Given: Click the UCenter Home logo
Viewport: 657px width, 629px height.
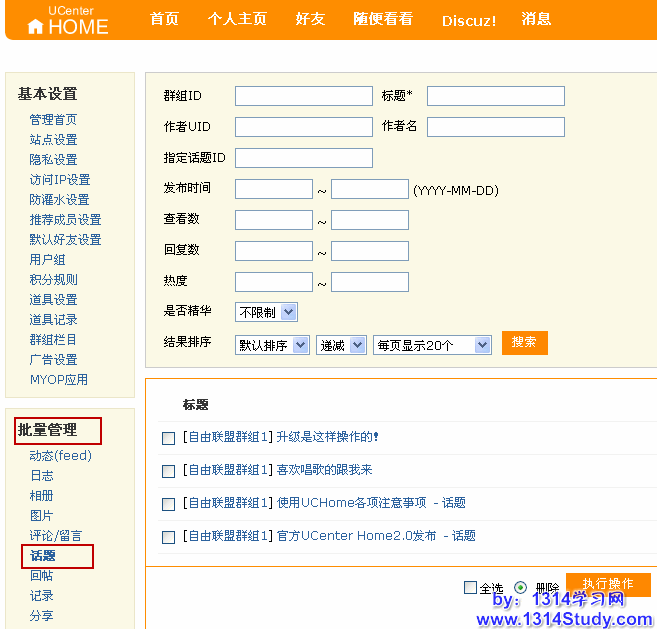Looking at the screenshot, I should [68, 20].
